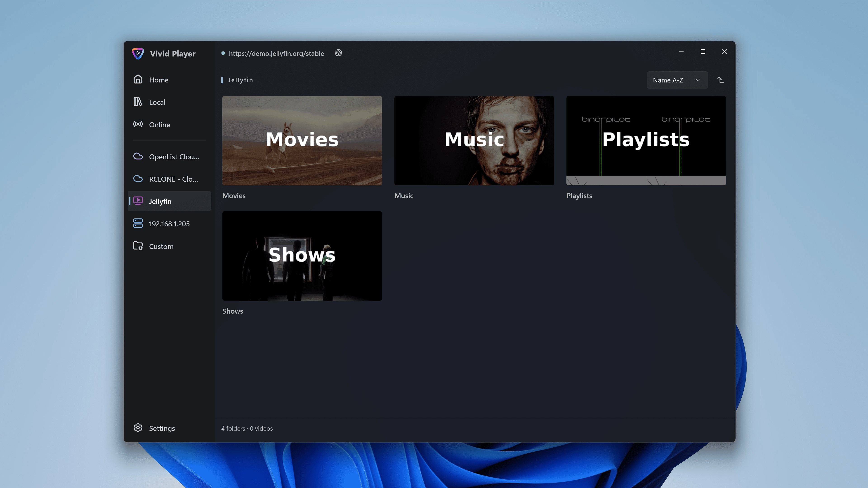This screenshot has height=488, width=868.
Task: Click the Custom folder-gear icon
Action: 138,246
